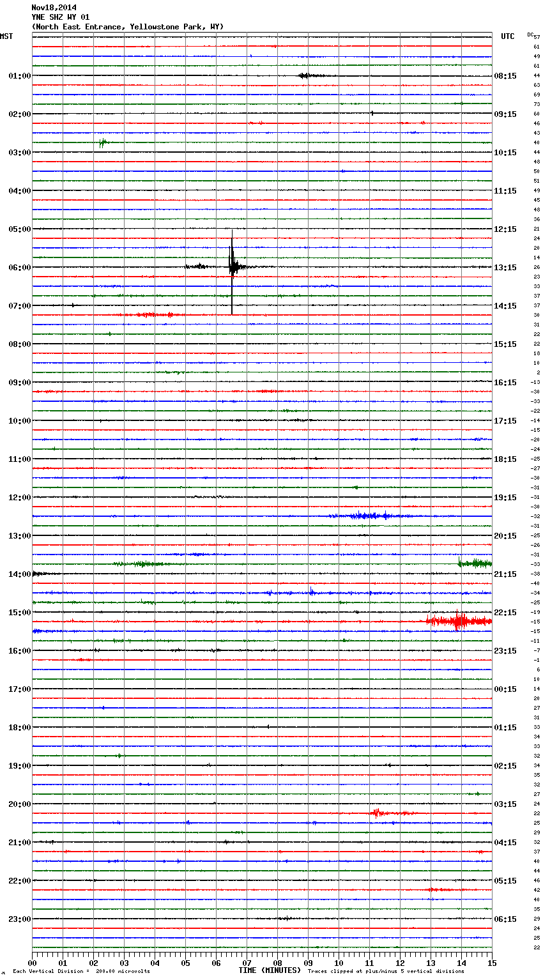The image size is (543, 980).
Task: Click the 15 tick on the minutes axis
Action: tap(492, 963)
